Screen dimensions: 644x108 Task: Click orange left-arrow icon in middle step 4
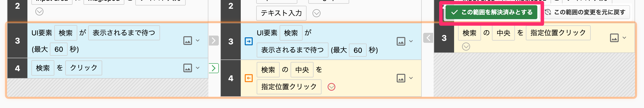248,78
